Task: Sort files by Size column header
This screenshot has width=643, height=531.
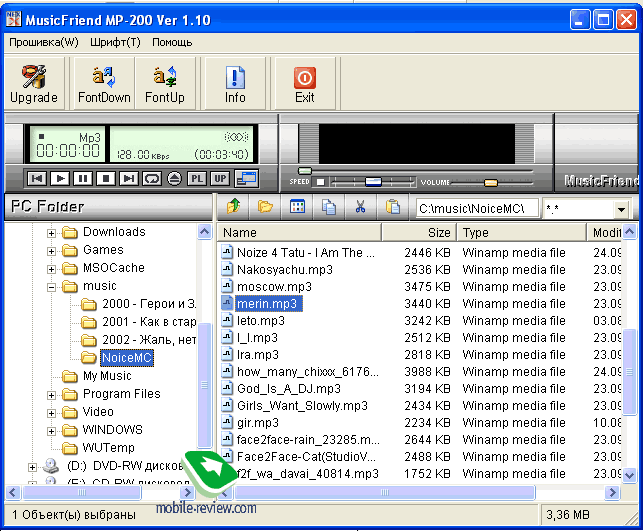Action: point(419,232)
